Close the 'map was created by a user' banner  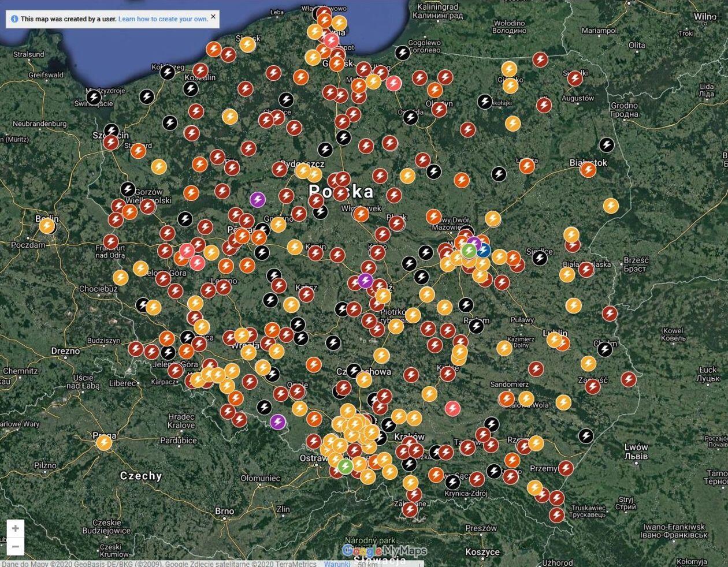[213, 17]
